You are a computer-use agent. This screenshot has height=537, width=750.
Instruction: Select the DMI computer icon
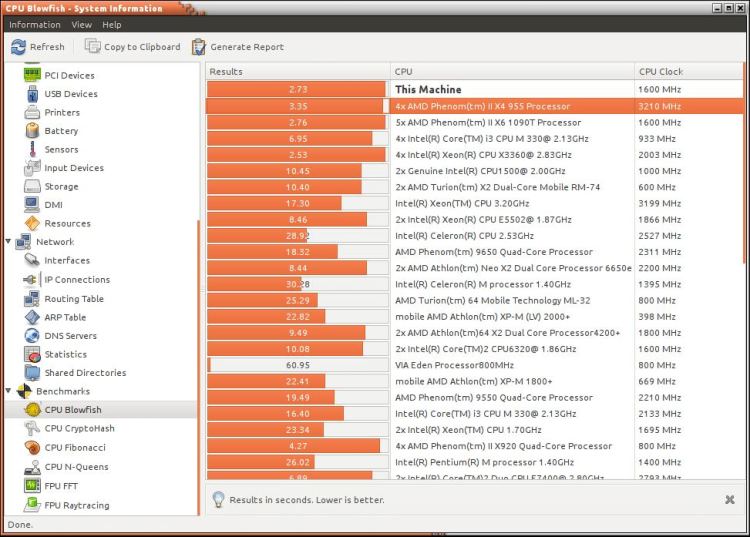32,205
